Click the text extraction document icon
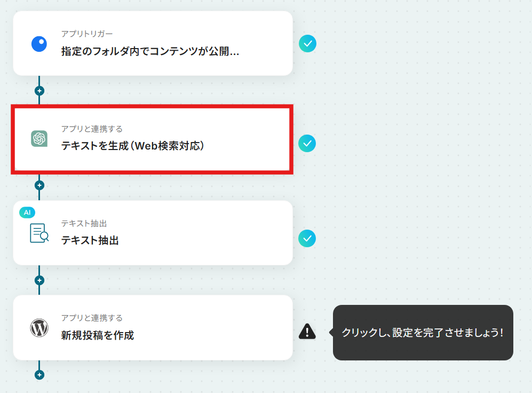Image resolution: width=532 pixels, height=393 pixels. tap(39, 233)
